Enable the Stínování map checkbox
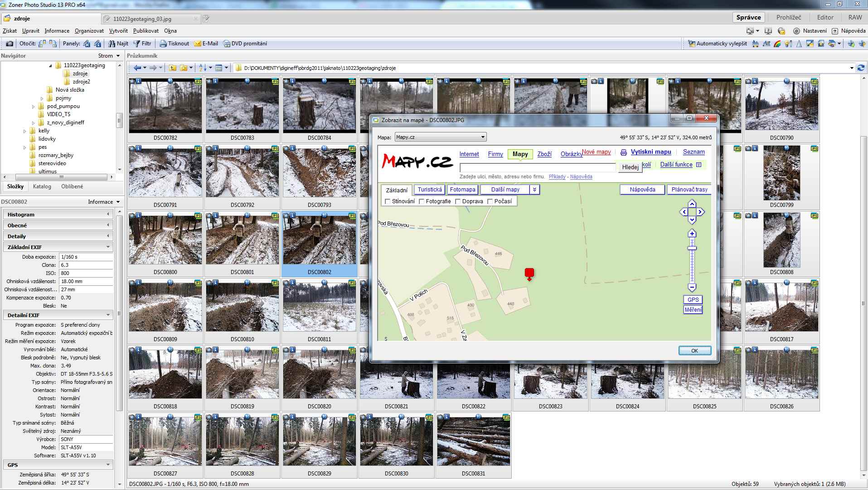This screenshot has height=490, width=868. point(388,201)
